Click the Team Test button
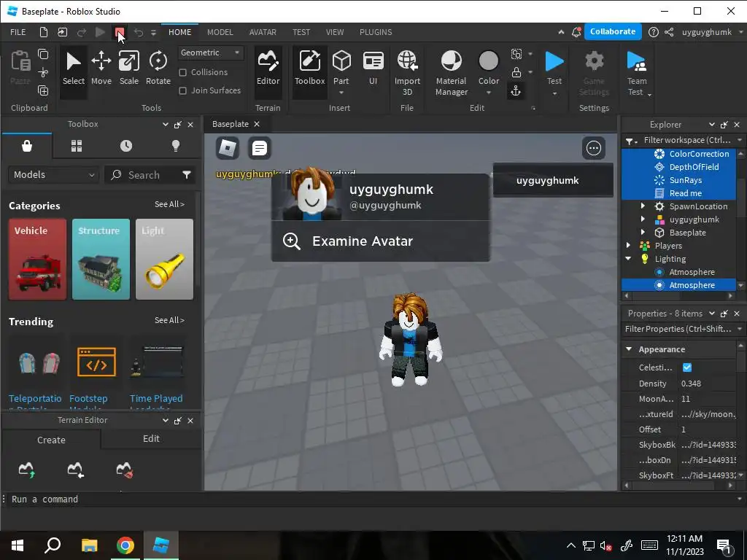 pyautogui.click(x=636, y=73)
